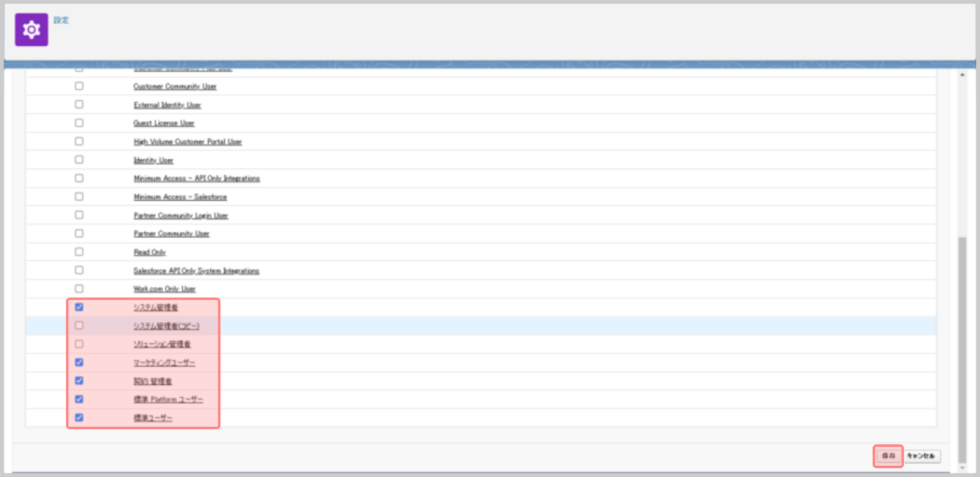
Task: Enable the システム管理者(コピー) checkbox
Action: click(x=79, y=326)
